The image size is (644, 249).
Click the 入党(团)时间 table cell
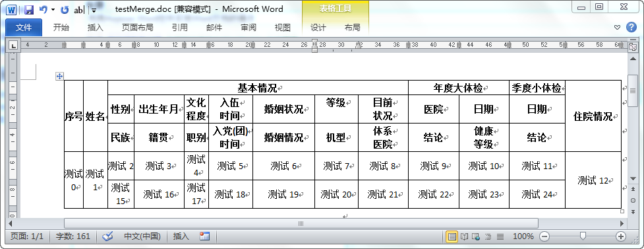[231, 137]
